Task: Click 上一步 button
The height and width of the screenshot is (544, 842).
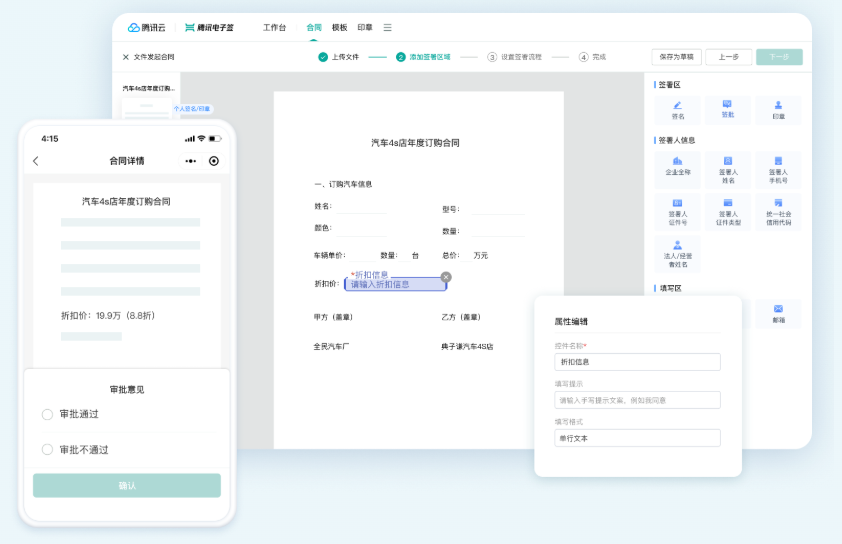Action: click(729, 57)
